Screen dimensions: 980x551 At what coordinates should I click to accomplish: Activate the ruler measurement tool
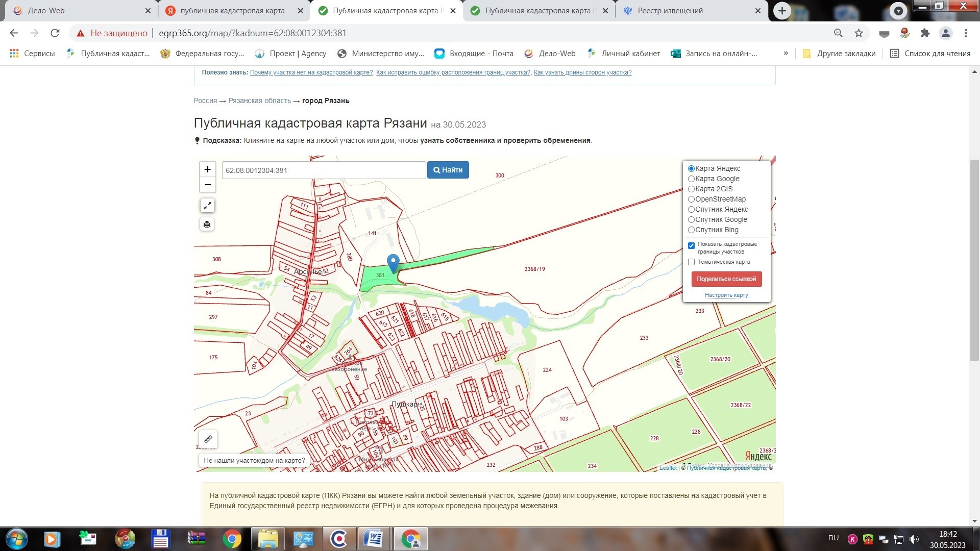point(208,439)
